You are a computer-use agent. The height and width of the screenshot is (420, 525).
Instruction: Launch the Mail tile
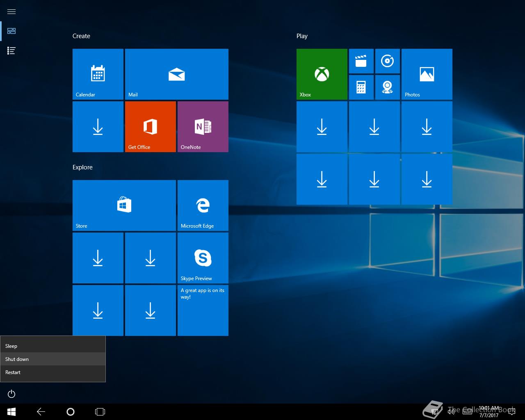(177, 74)
